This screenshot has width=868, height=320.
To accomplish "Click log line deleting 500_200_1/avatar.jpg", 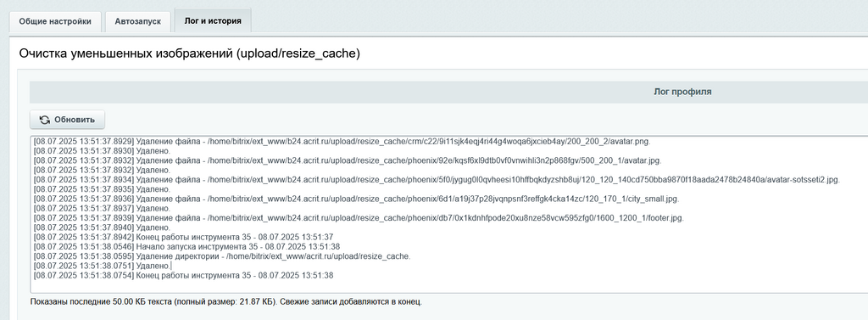I will click(x=347, y=160).
